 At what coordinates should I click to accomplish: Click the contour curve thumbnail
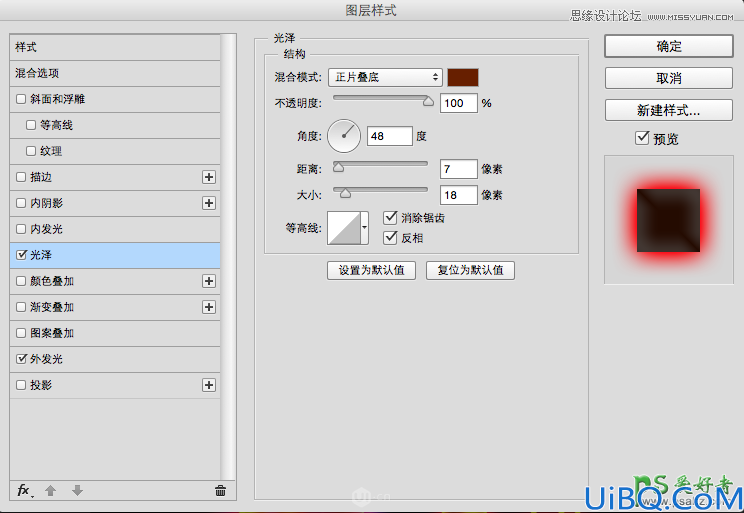(x=344, y=228)
